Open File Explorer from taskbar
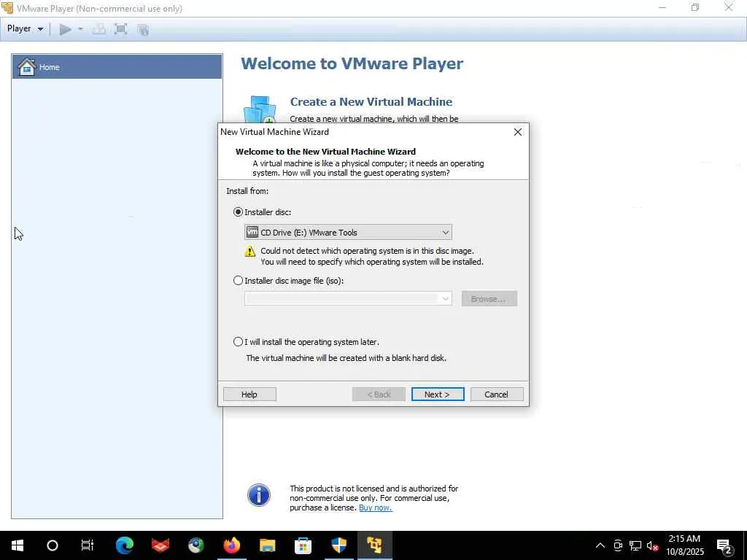 267,545
